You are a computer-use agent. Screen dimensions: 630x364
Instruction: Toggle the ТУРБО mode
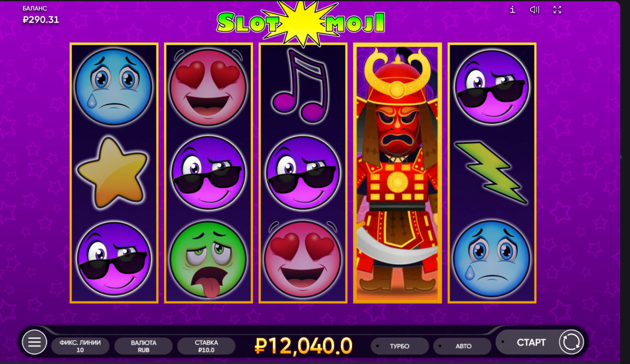click(x=400, y=346)
